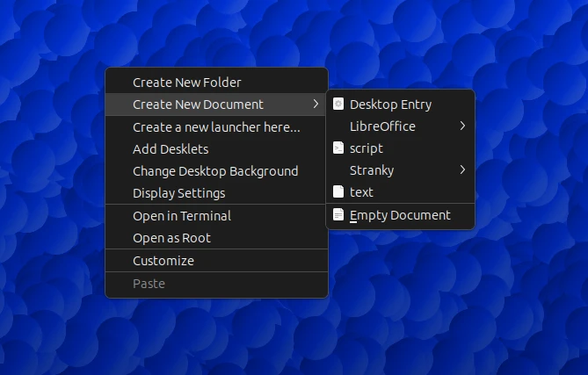Pick the Stranky templates entry

(372, 170)
